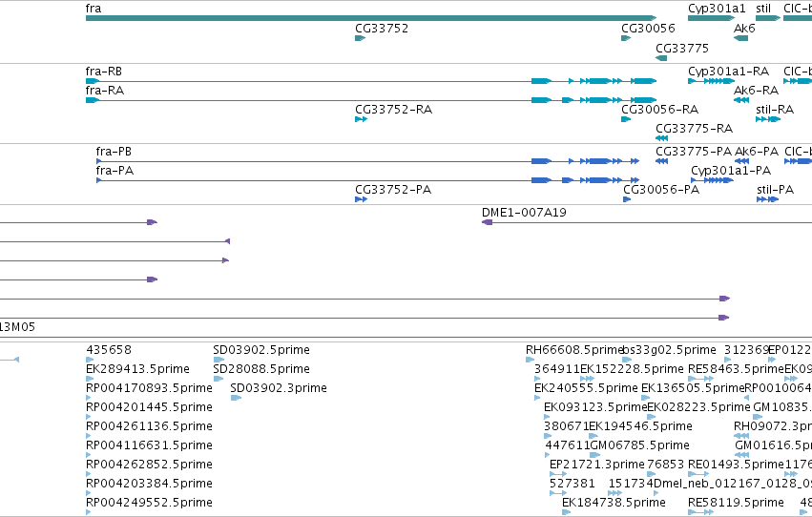The height and width of the screenshot is (517, 812).
Task: Select EST SD28088.5prime
Action: click(261, 369)
